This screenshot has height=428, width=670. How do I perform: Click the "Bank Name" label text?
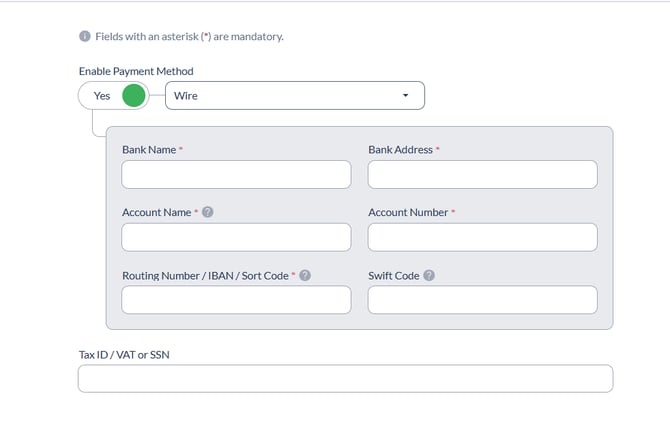[x=149, y=150]
